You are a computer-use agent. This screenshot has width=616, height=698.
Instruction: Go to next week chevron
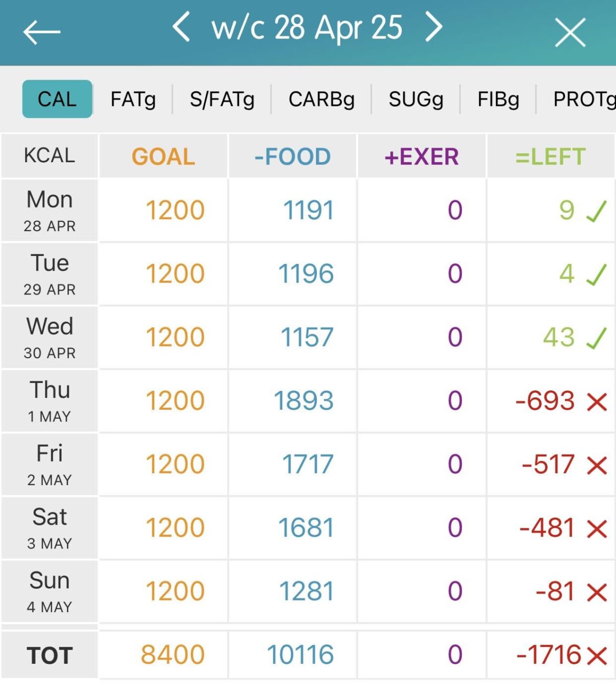coord(433,27)
